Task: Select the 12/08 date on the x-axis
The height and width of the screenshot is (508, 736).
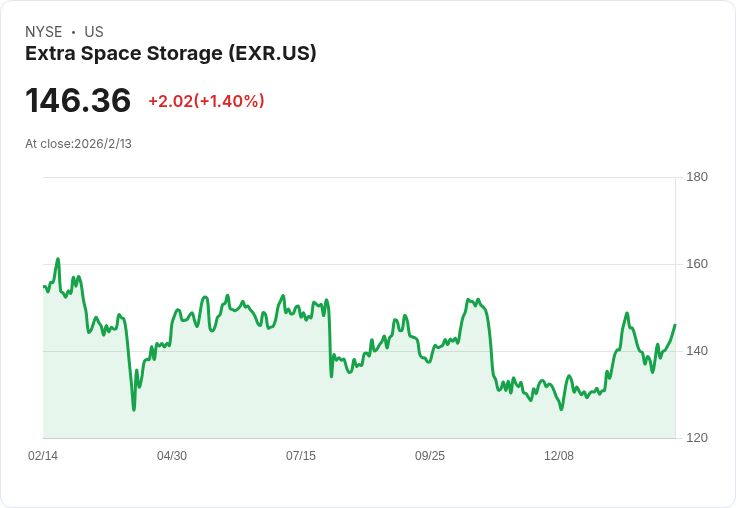Action: pyautogui.click(x=559, y=456)
